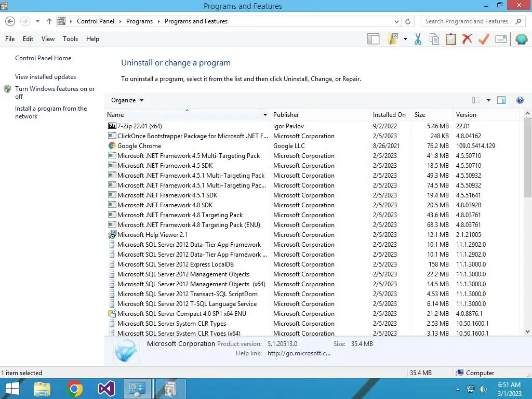The image size is (532, 399).
Task: Open the Help menu
Action: [x=92, y=39]
